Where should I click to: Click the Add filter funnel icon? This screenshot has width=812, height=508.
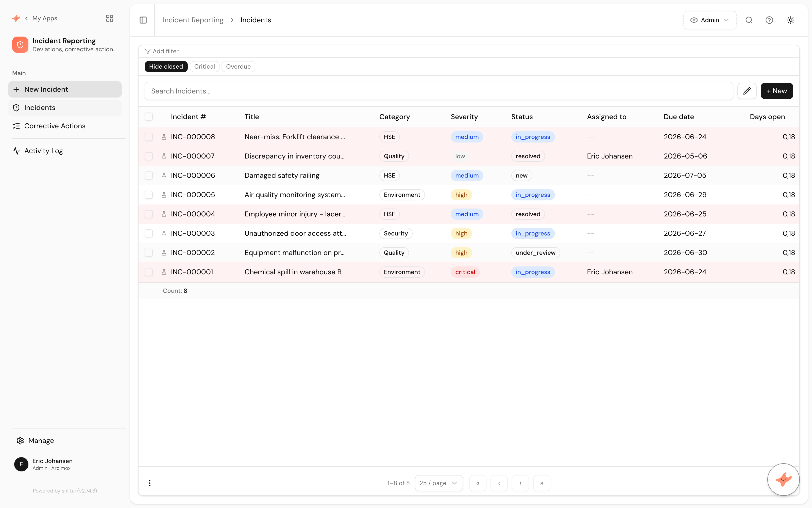coord(147,51)
